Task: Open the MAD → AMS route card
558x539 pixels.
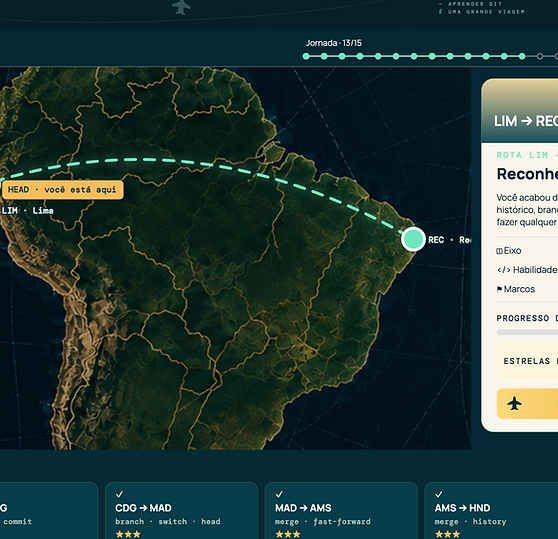Action: (341, 511)
